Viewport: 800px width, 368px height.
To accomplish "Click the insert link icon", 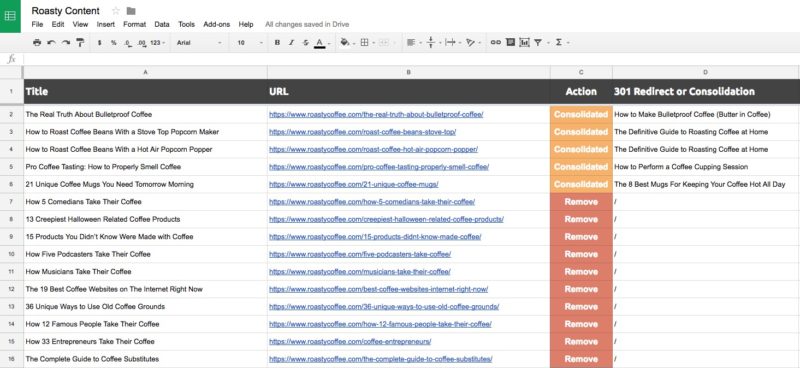I will click(495, 43).
